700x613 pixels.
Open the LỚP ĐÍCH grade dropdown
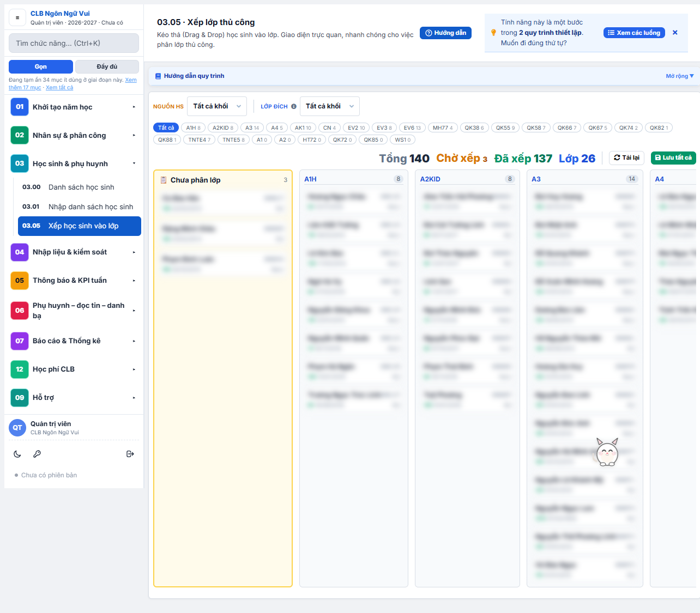point(329,106)
